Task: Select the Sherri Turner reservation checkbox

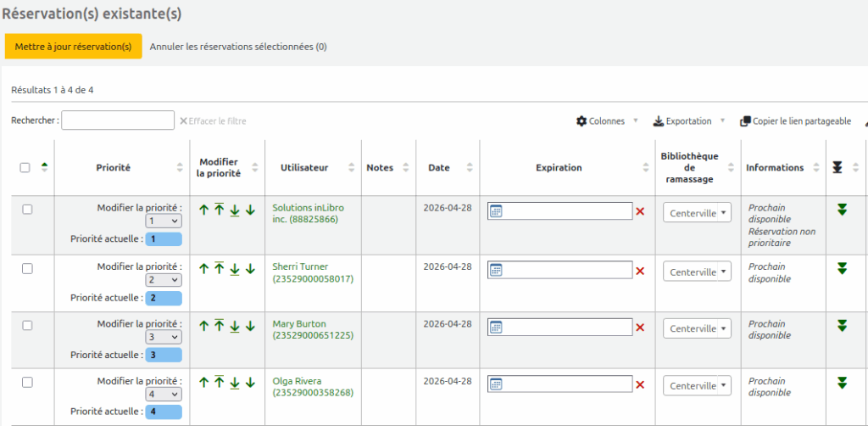Action: coord(27,268)
